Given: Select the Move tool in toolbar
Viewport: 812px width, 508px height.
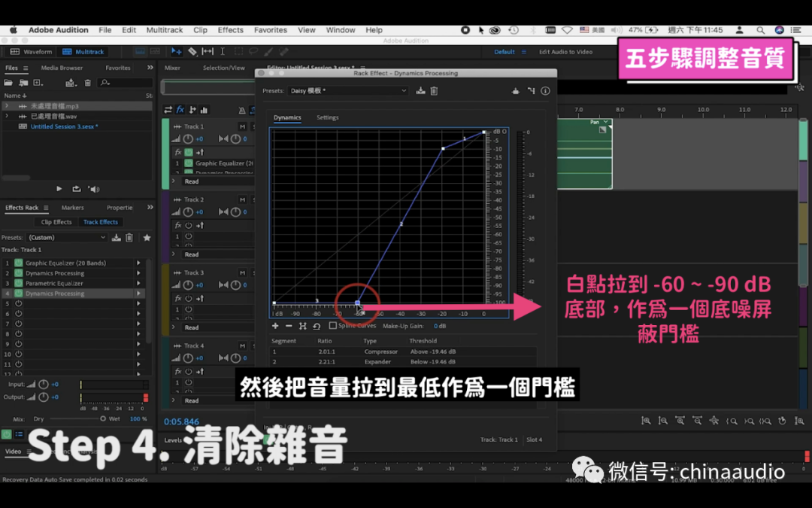Looking at the screenshot, I should point(176,51).
